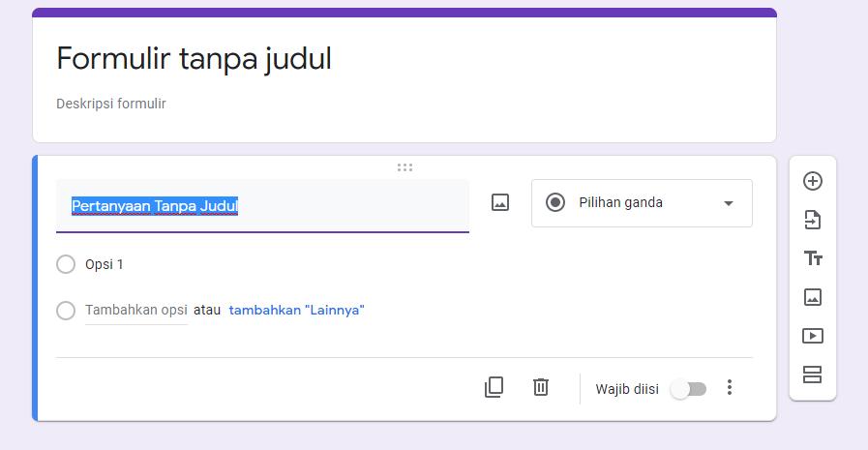Open the three-dot more options menu
Screen dimensions: 868x450
point(730,387)
